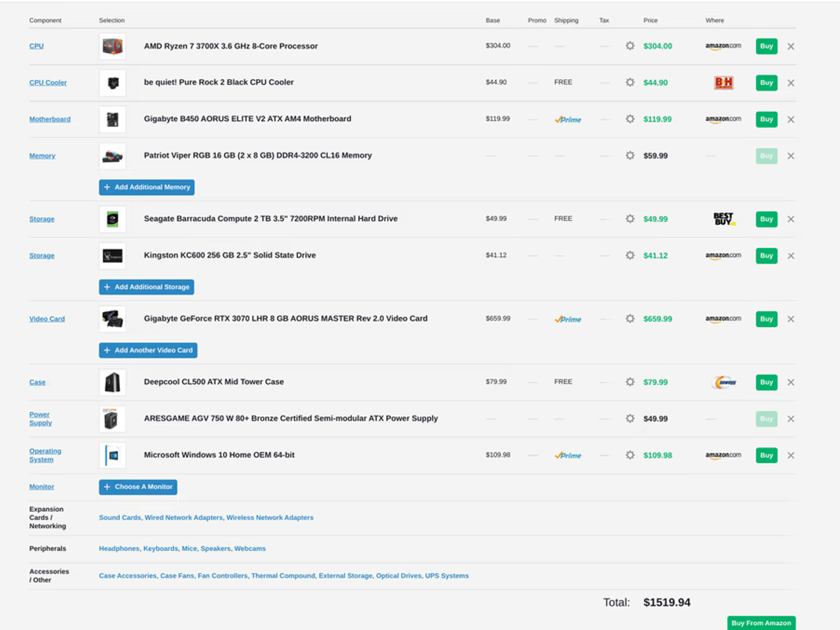
Task: Open the RTX 3070 video card thumbnail
Action: coord(112,319)
